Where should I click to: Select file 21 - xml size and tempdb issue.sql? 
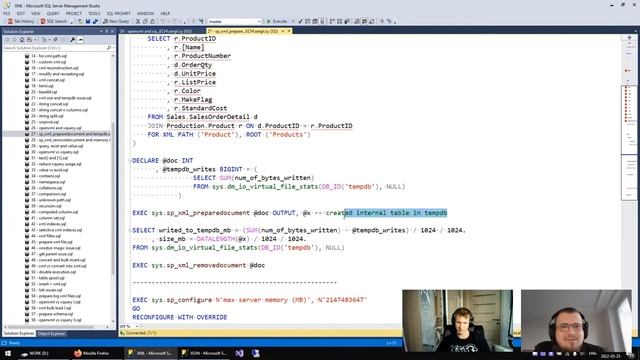(58, 98)
